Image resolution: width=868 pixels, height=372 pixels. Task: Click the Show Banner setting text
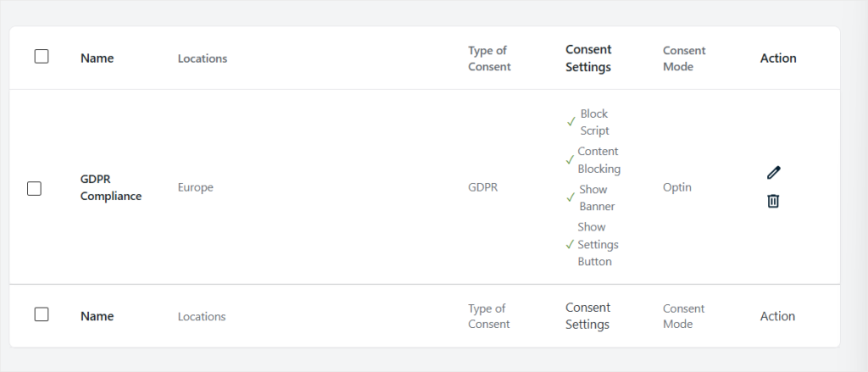[x=597, y=197]
